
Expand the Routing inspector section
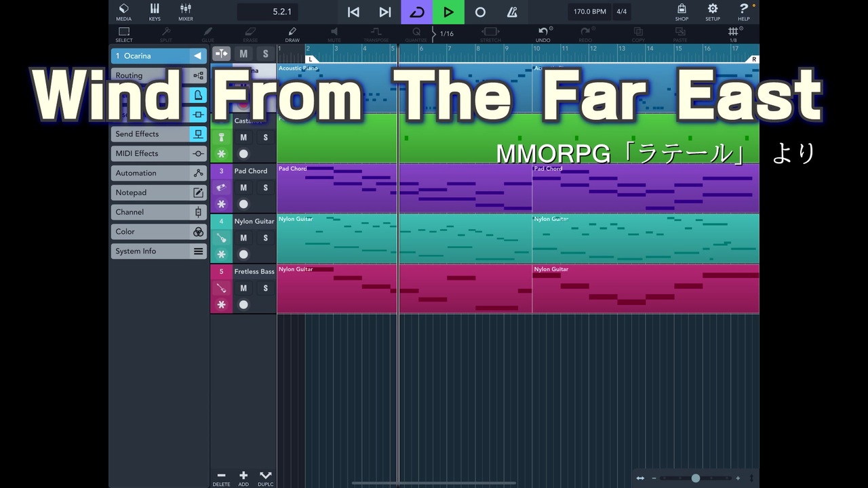coord(159,75)
